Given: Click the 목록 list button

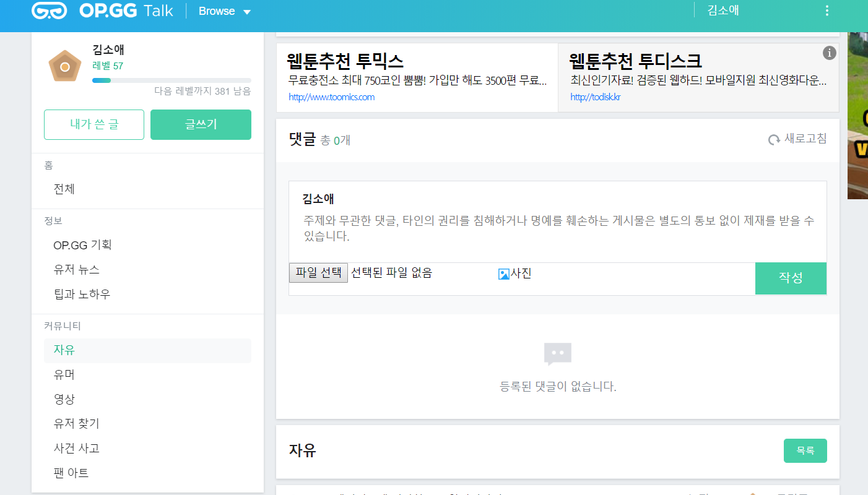Looking at the screenshot, I should point(805,451).
